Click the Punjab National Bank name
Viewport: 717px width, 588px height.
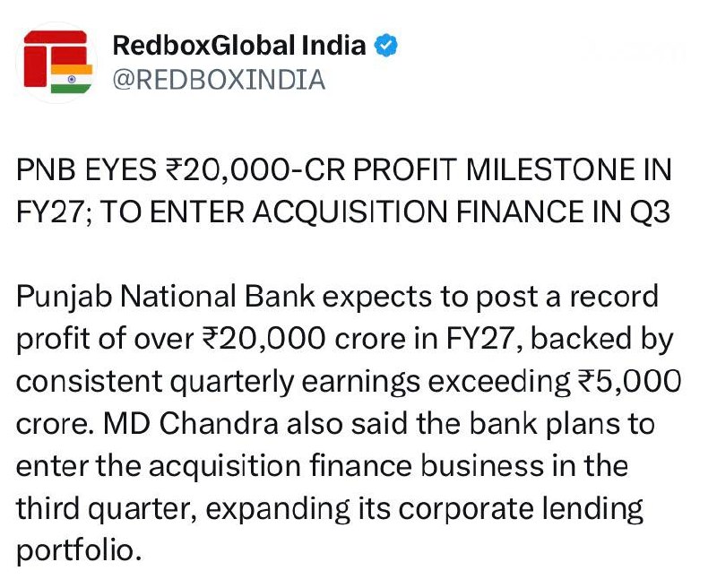(166, 297)
